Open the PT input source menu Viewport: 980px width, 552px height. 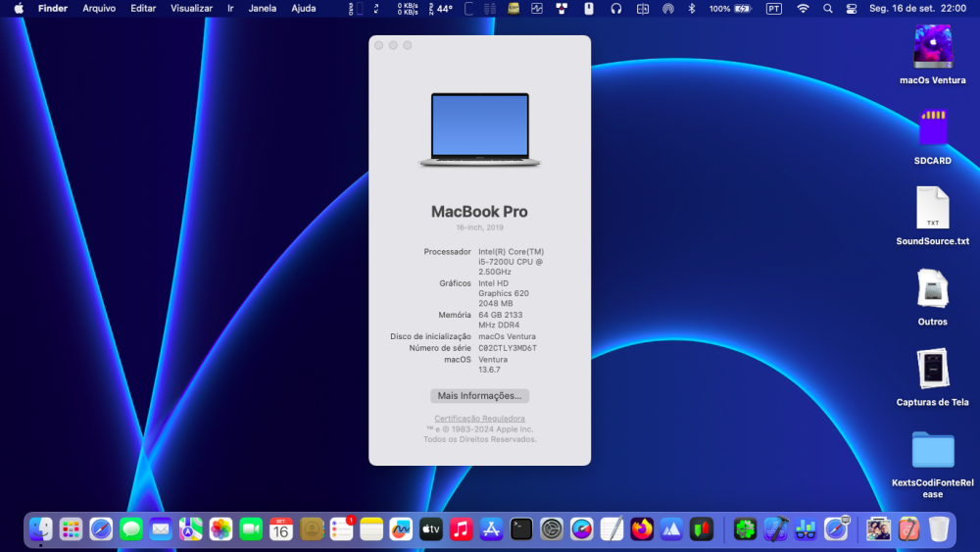(x=774, y=9)
